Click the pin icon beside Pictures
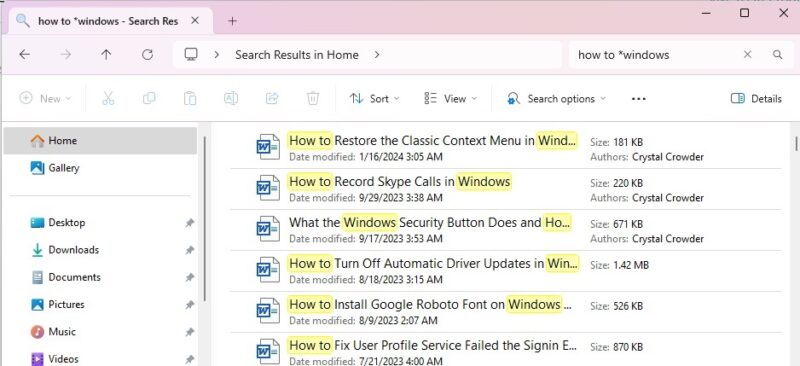 [190, 305]
